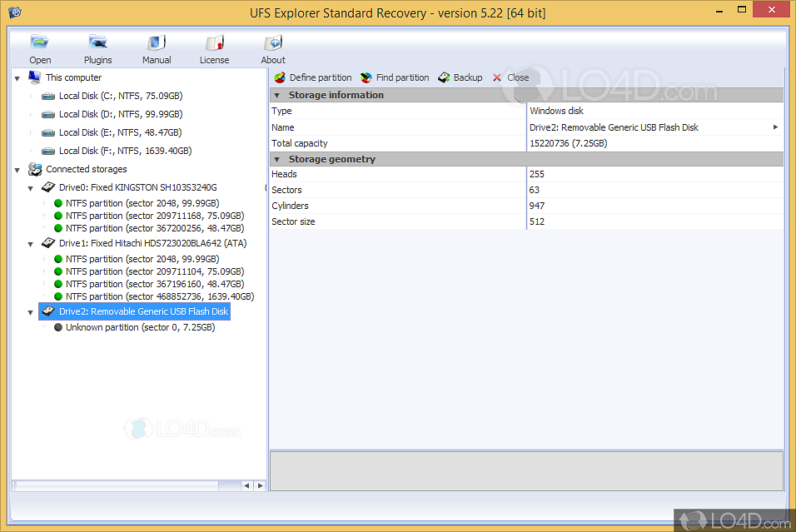The height and width of the screenshot is (532, 796).
Task: Select Drive1 NTFS partition sector 2048, 99.99GB text
Action: tap(142, 259)
